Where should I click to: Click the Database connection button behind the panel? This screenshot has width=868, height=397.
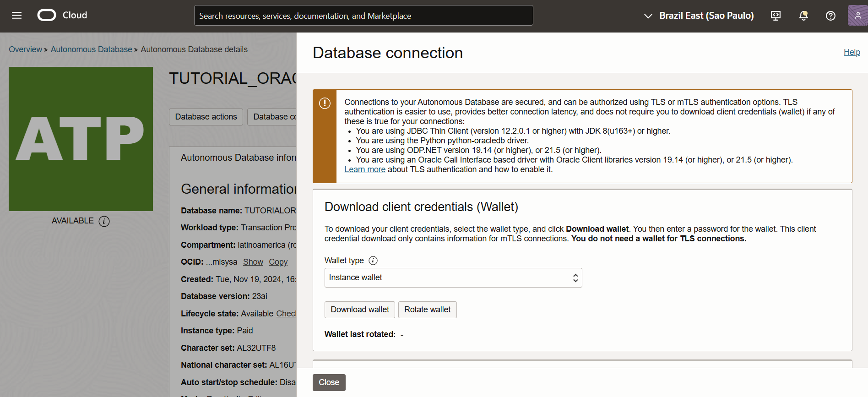pos(272,117)
